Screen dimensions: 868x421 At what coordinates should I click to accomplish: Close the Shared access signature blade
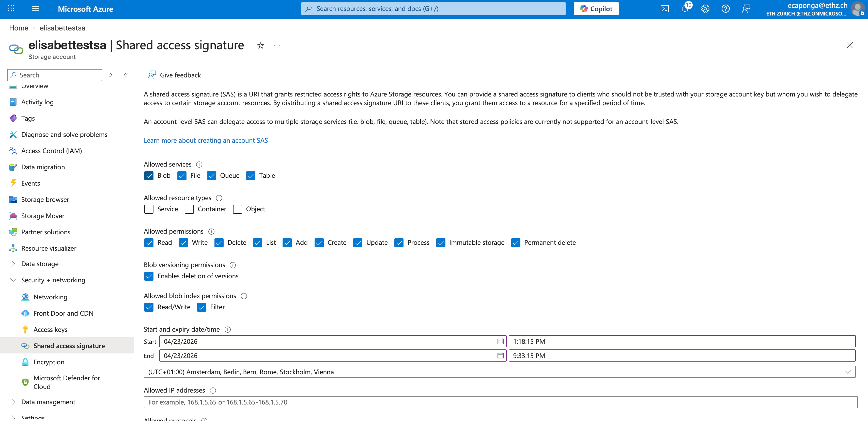tap(849, 45)
